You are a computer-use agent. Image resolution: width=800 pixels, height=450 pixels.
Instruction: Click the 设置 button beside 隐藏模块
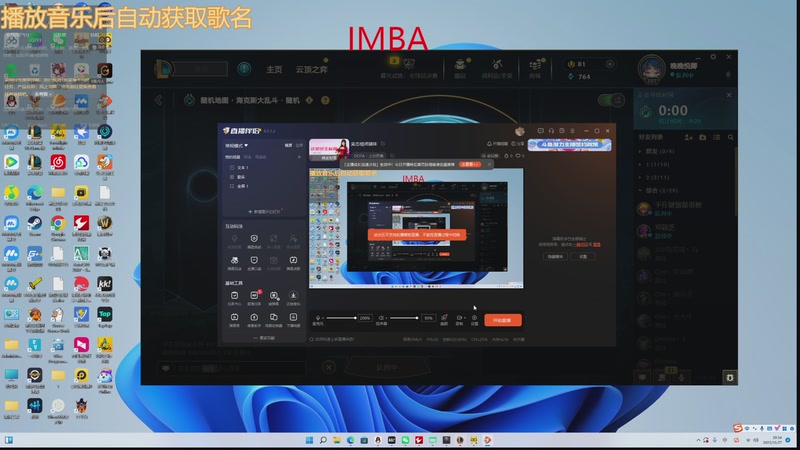click(x=583, y=257)
